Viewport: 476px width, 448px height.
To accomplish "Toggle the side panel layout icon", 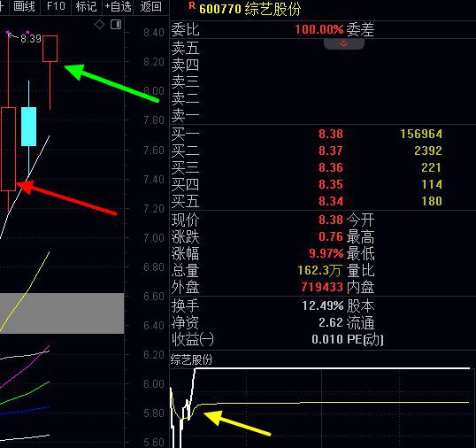I will pyautogui.click(x=116, y=24).
